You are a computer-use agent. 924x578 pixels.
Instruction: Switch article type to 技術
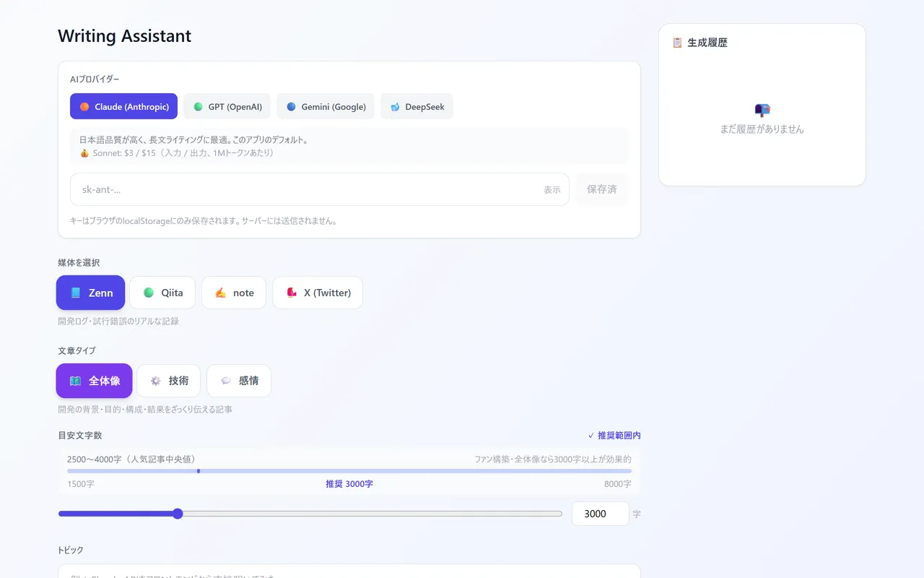tap(169, 381)
